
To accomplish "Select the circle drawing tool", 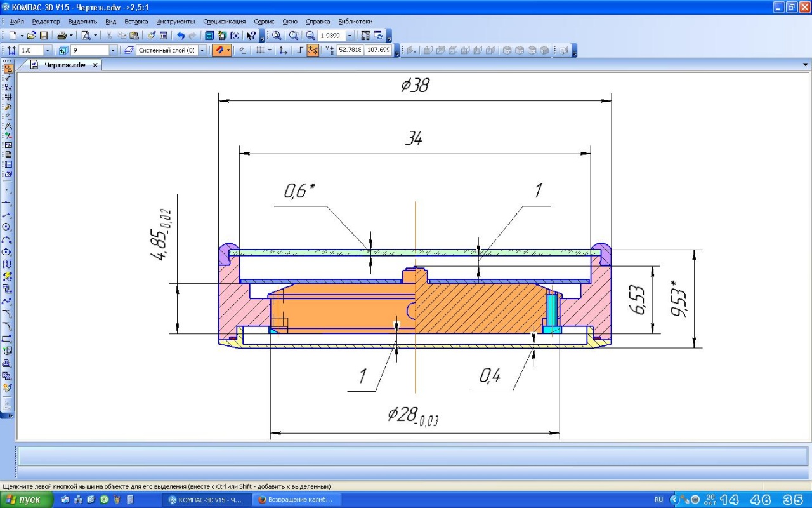I will pos(7,227).
